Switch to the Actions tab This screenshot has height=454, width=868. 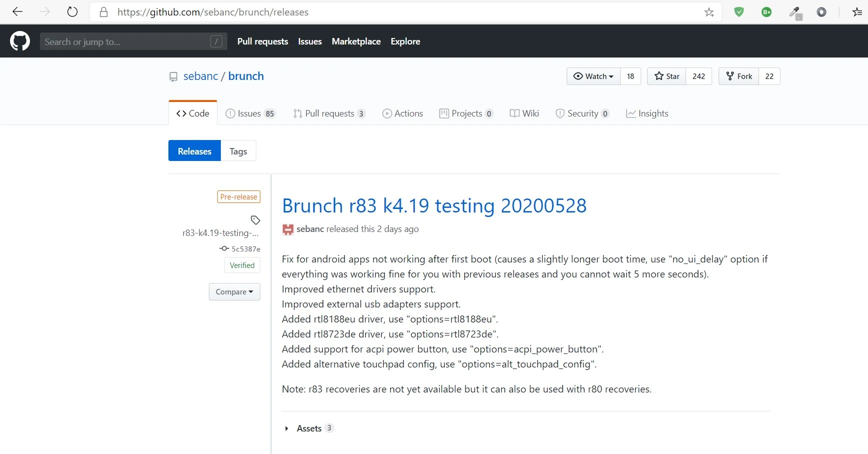click(x=403, y=113)
